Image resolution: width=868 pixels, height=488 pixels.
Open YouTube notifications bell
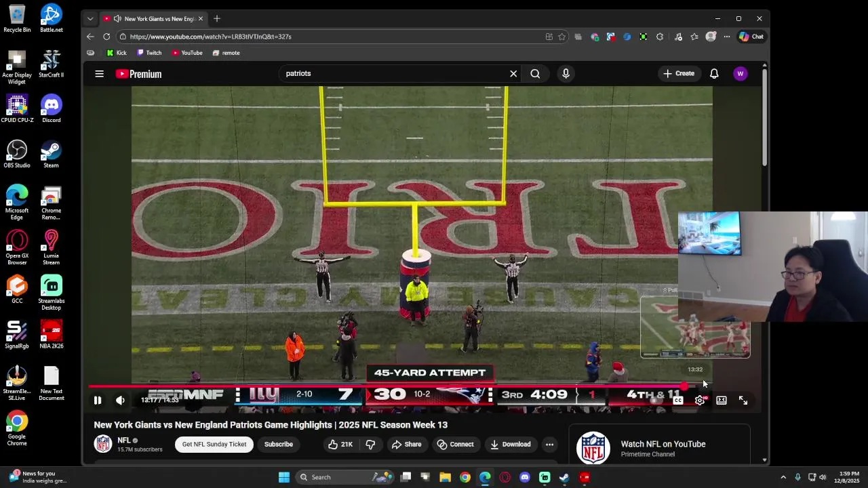click(714, 73)
